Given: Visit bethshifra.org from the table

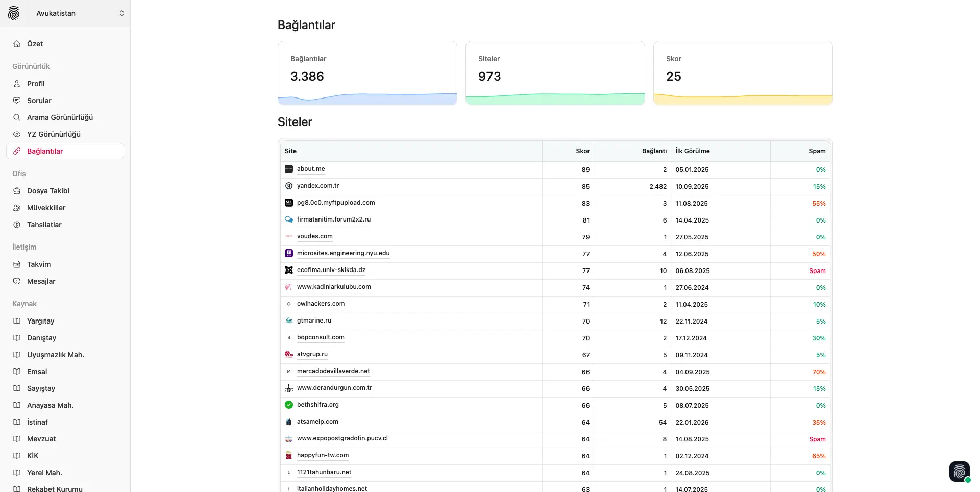Looking at the screenshot, I should pos(317,405).
